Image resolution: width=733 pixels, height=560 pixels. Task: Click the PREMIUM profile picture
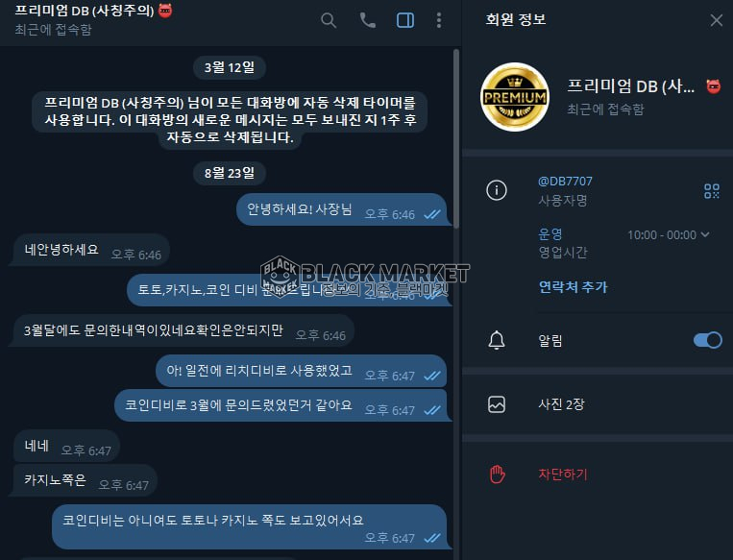pos(515,97)
